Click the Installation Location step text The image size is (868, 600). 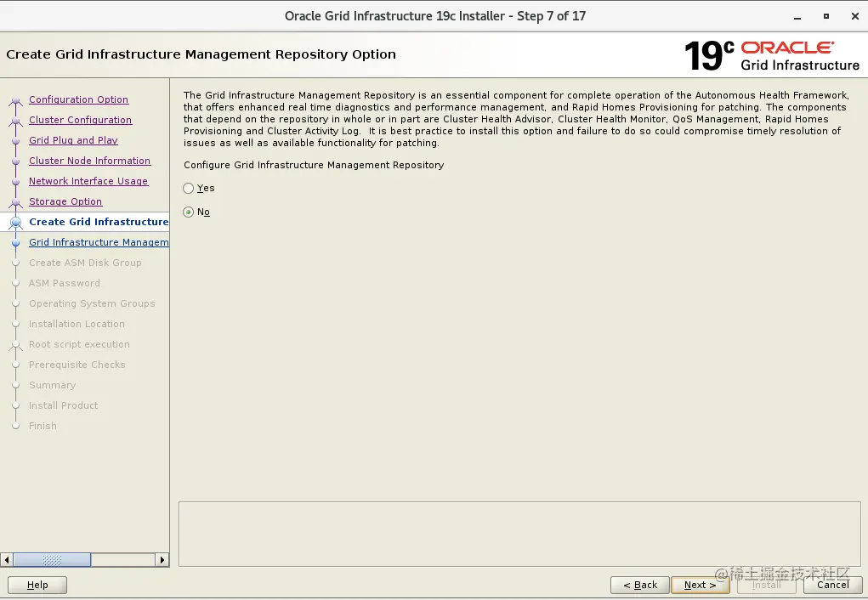click(x=77, y=325)
